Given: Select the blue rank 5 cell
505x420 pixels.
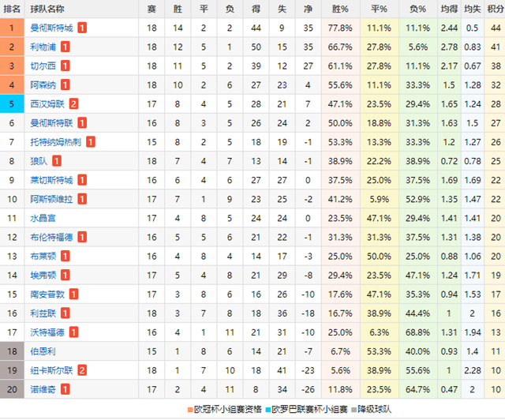Looking at the screenshot, I should (13, 103).
